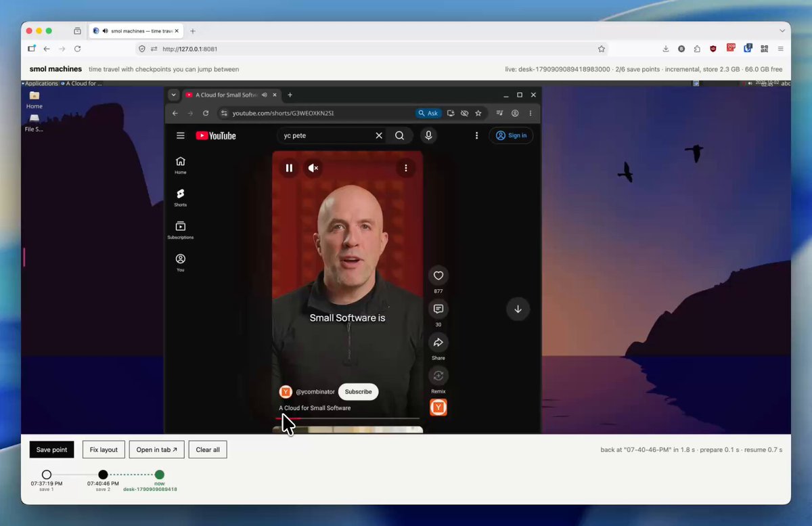Viewport: 812px width, 526px height.
Task: Click the orange Y sound thumbnail
Action: click(438, 408)
